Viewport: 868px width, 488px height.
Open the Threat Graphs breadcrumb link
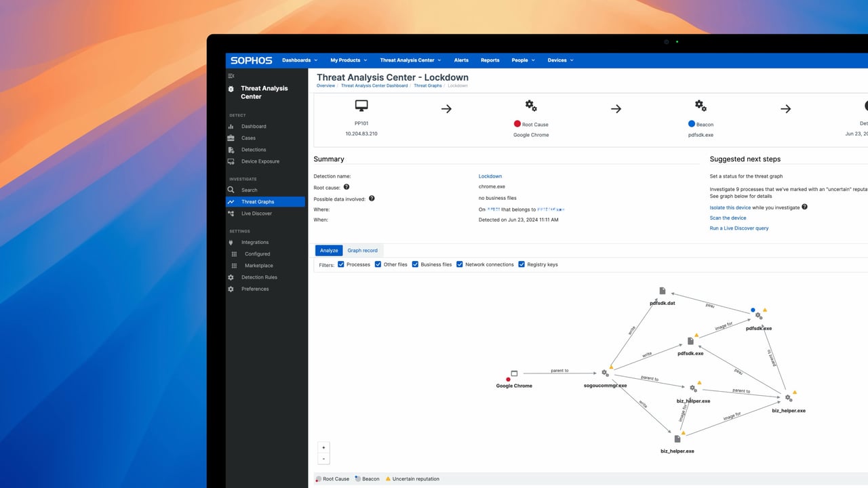[428, 86]
